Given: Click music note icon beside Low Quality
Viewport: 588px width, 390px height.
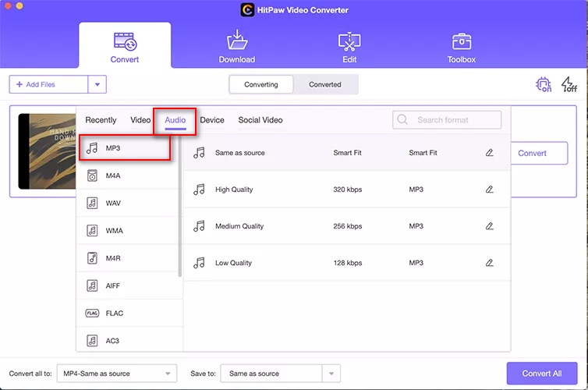Looking at the screenshot, I should click(x=199, y=263).
